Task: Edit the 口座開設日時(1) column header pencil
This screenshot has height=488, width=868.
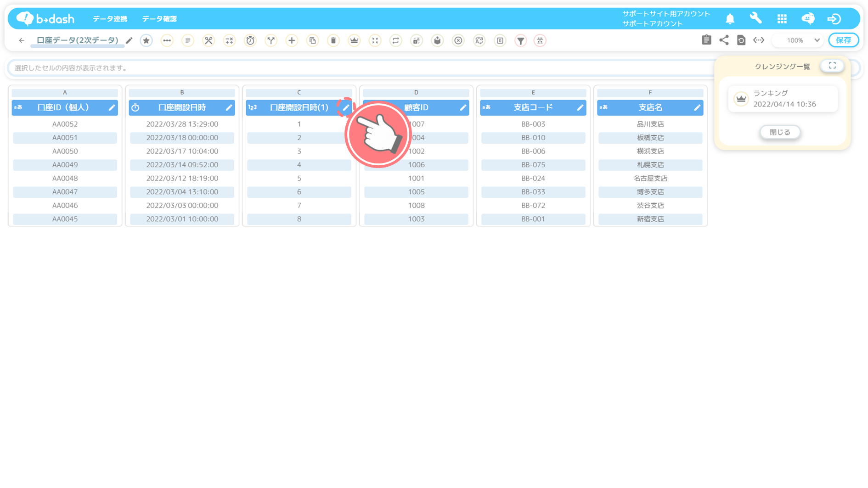Action: 346,107
